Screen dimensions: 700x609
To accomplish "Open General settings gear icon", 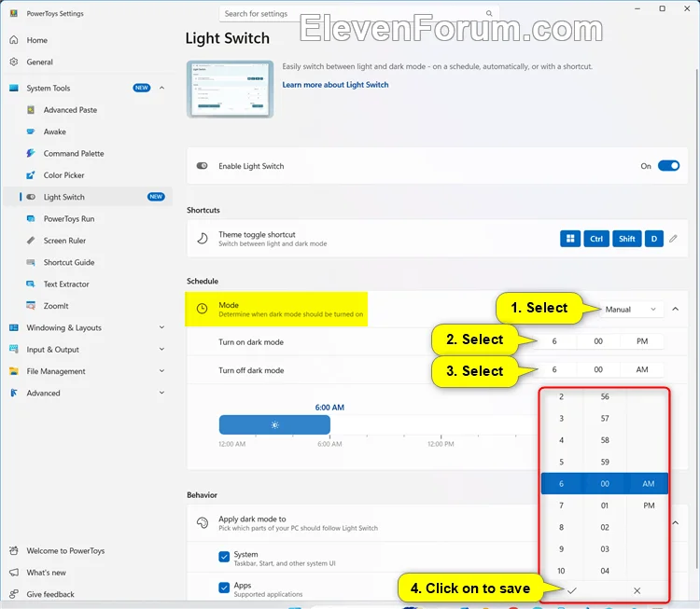I will [14, 62].
